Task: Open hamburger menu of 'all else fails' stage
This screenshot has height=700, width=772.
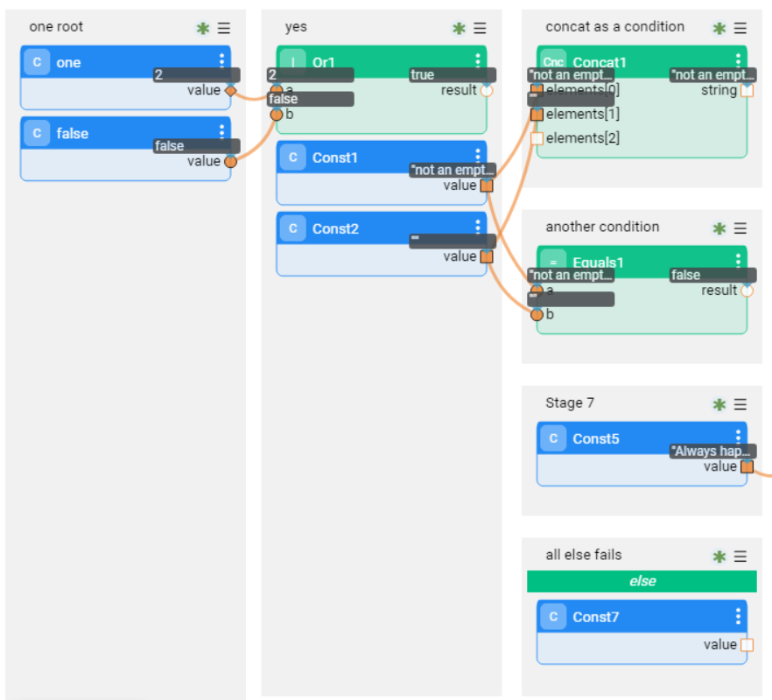Action: (x=740, y=556)
